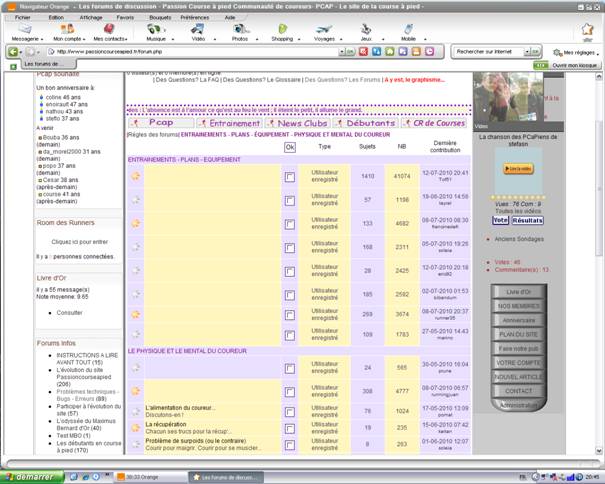Click the green new tab icon

point(13,66)
